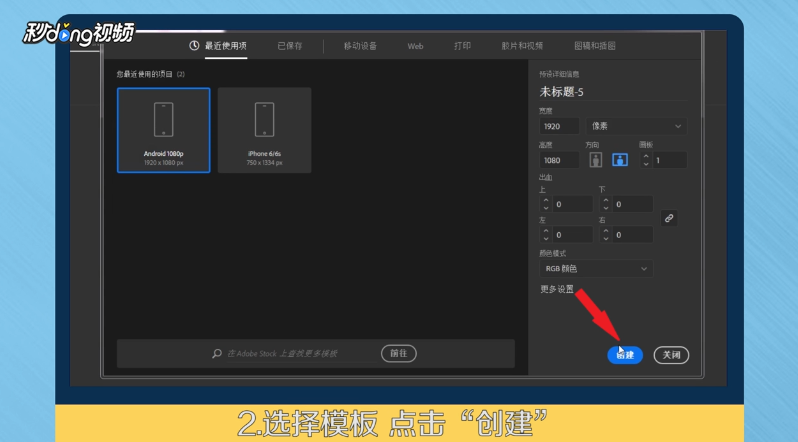This screenshot has width=798, height=442.
Task: Open the 最近使用项 tab
Action: pos(225,46)
